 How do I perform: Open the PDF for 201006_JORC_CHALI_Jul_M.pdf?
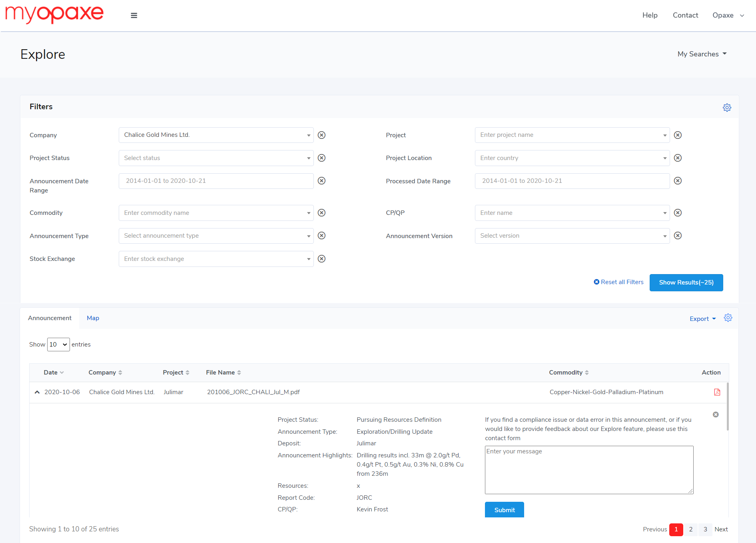[x=717, y=392]
